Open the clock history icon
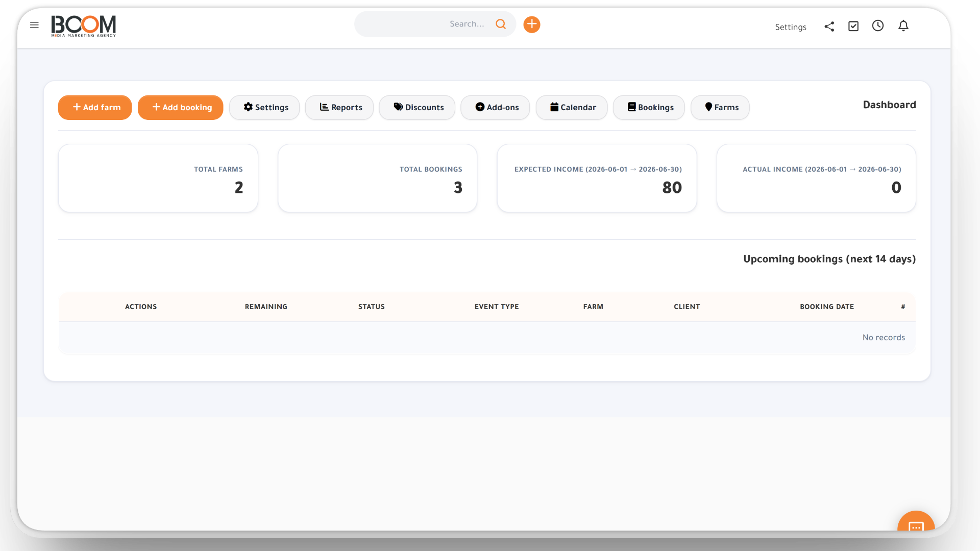Screen dimensions: 980x551 [x=878, y=26]
